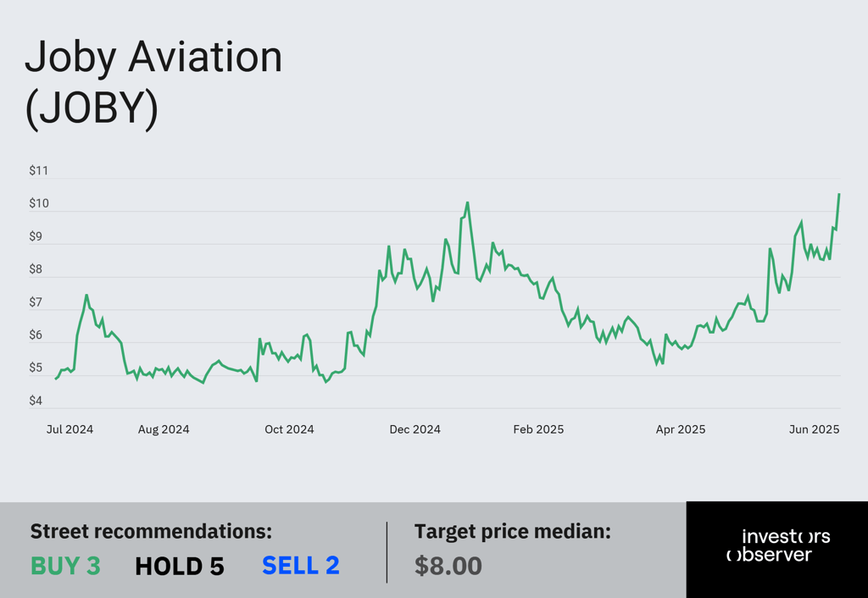Select the Apr 2025 axis label
Viewport: 868px width, 598px height.
681,429
